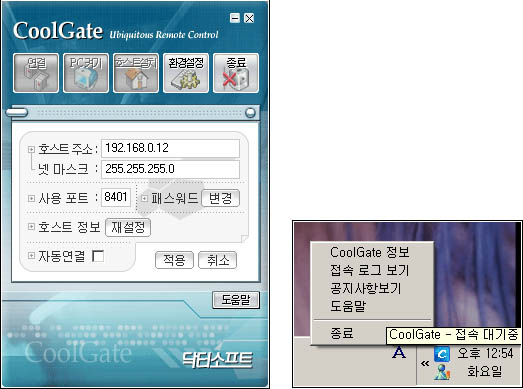
Task: Choose 공지사항보기 from tray menu
Action: click(366, 288)
